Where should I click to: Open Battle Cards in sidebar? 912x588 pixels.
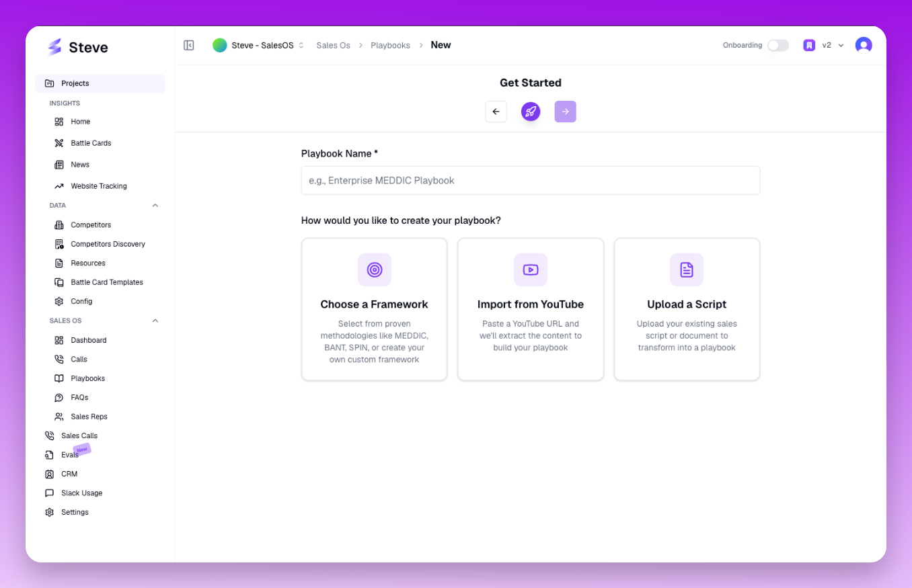pyautogui.click(x=91, y=143)
